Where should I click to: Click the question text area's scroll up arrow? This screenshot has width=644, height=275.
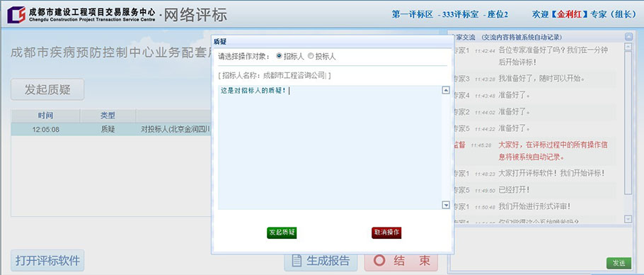pyautogui.click(x=446, y=90)
